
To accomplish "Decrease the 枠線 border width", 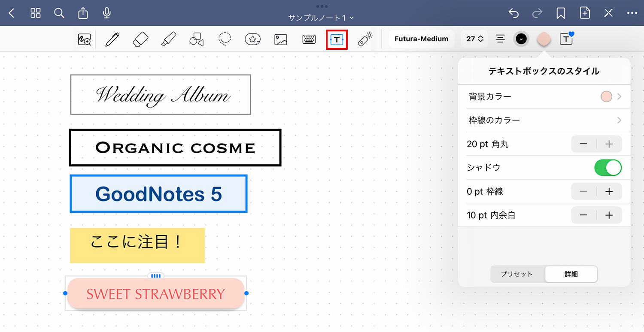I will click(583, 191).
